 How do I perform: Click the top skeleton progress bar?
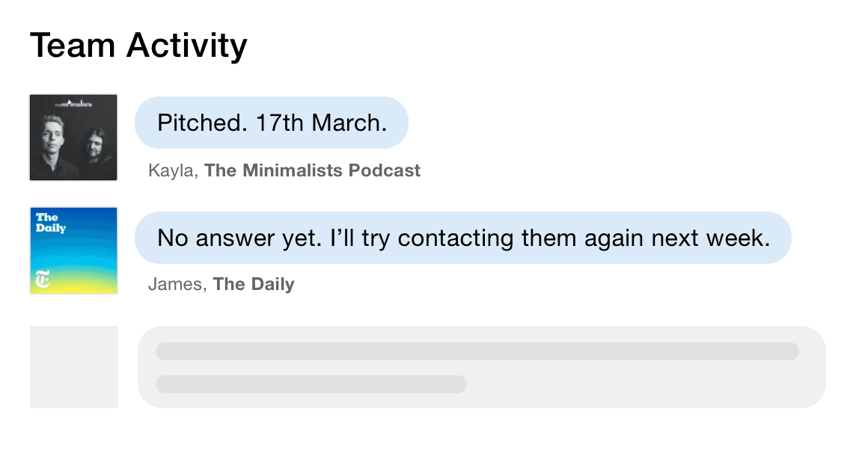[477, 351]
